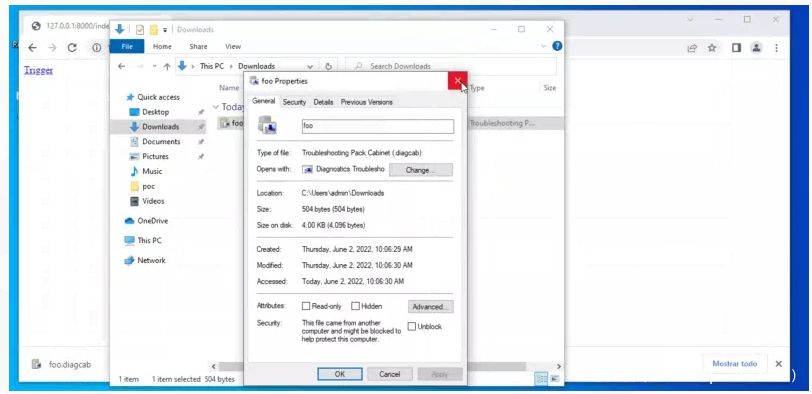Click the horizontal scrollbar left arrow in Explorer

[x=213, y=366]
